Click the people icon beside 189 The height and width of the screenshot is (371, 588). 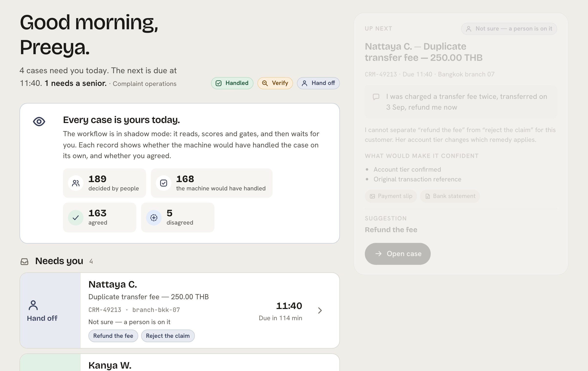(x=76, y=183)
